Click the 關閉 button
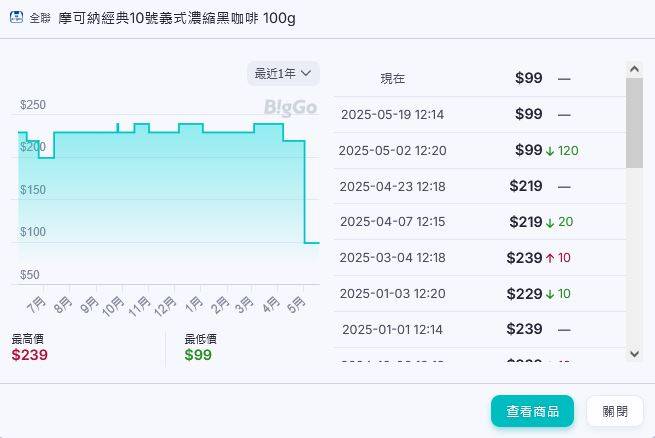 pos(615,411)
